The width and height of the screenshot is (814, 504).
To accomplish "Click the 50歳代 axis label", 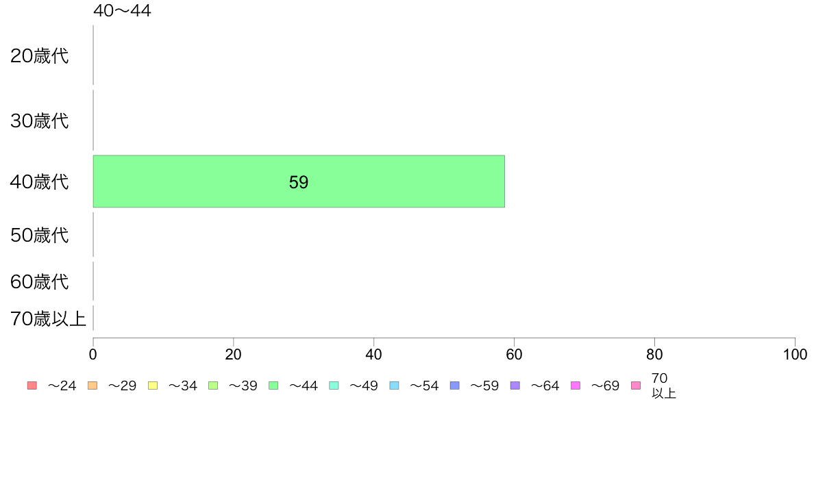I will [40, 235].
